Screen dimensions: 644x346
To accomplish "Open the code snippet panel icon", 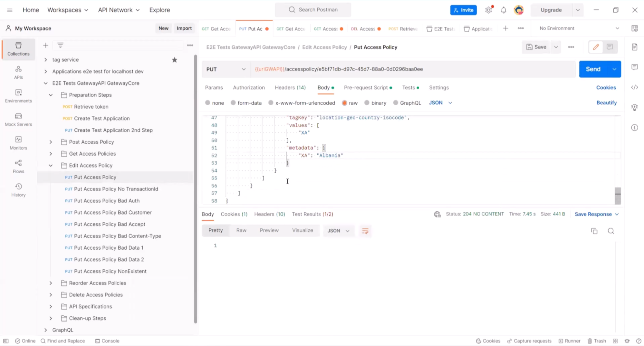I will [634, 87].
